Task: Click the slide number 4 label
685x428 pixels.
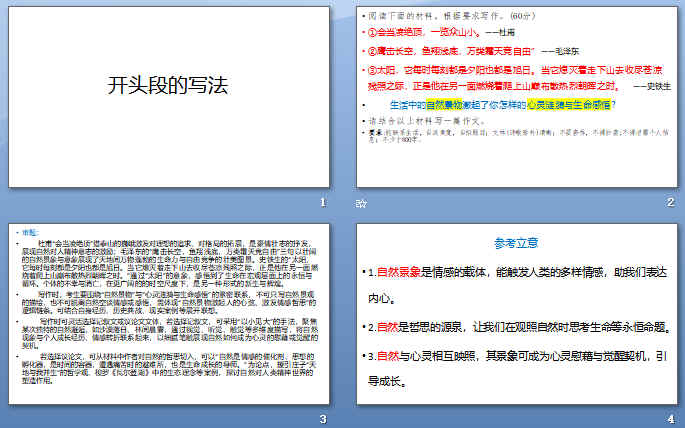Action: coord(672,419)
